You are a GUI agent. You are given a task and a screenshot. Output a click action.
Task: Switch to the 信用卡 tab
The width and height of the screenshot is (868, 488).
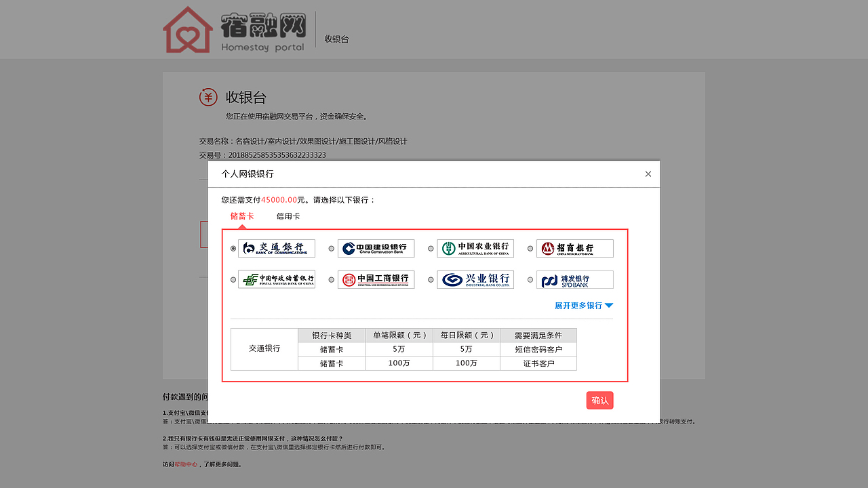point(288,216)
